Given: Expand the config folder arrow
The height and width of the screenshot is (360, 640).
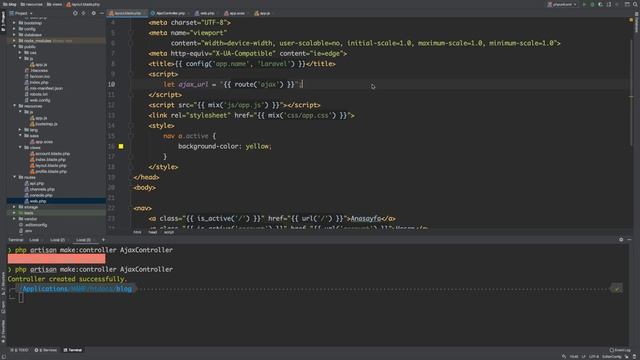Looking at the screenshot, I should click(x=14, y=29).
